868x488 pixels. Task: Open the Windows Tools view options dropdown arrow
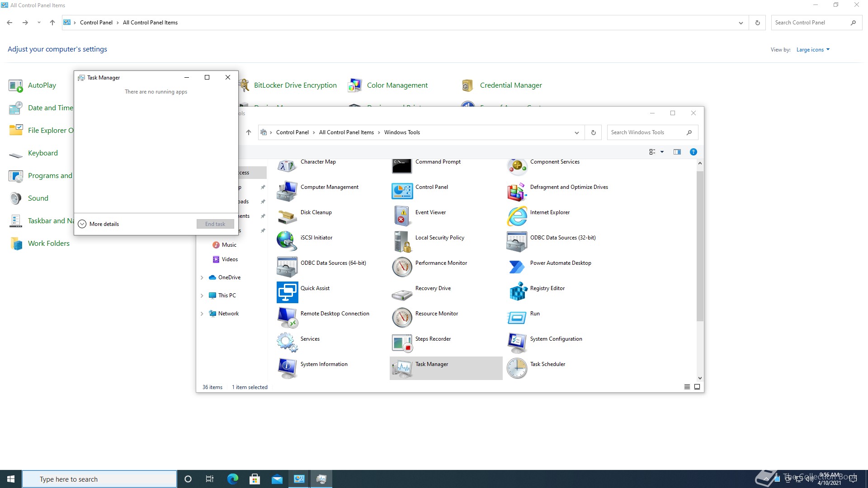(662, 152)
